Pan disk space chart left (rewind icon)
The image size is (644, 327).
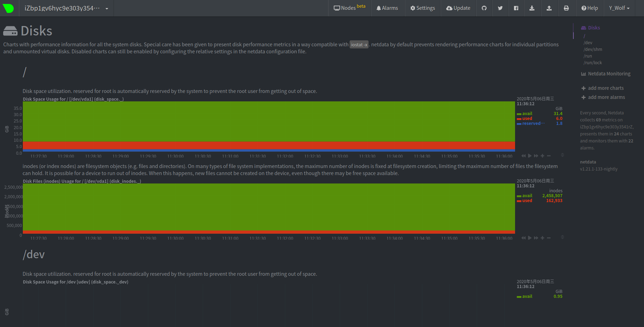click(523, 156)
